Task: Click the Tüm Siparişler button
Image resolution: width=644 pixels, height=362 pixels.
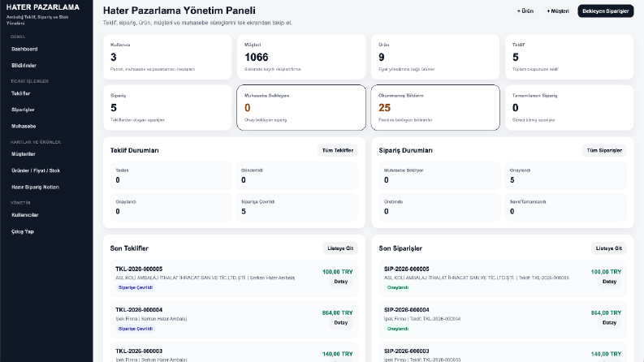Action: pos(604,150)
